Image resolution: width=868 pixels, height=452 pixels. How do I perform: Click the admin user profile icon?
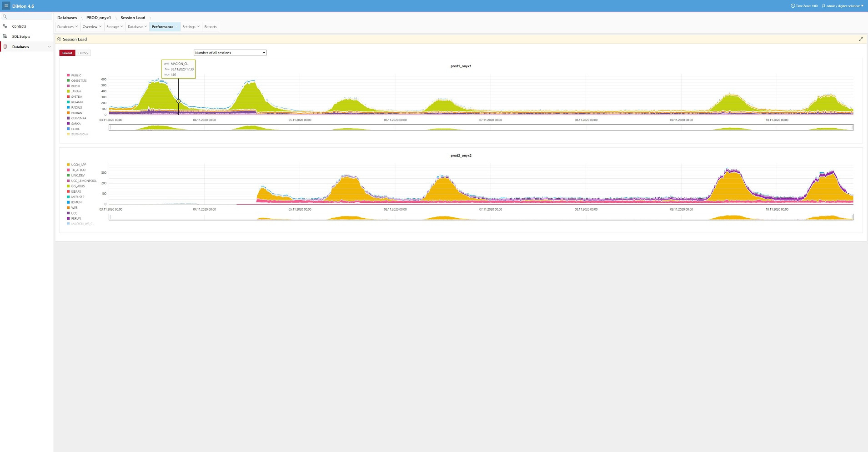point(823,6)
